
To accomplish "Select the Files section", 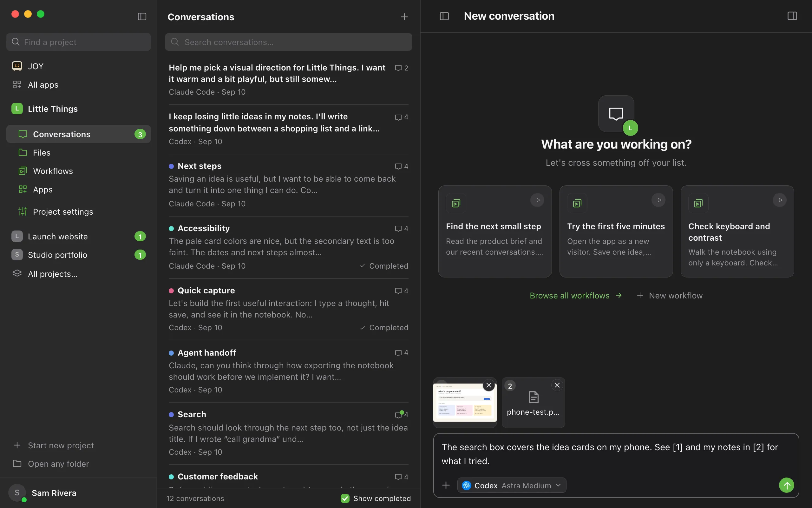I will (79, 152).
